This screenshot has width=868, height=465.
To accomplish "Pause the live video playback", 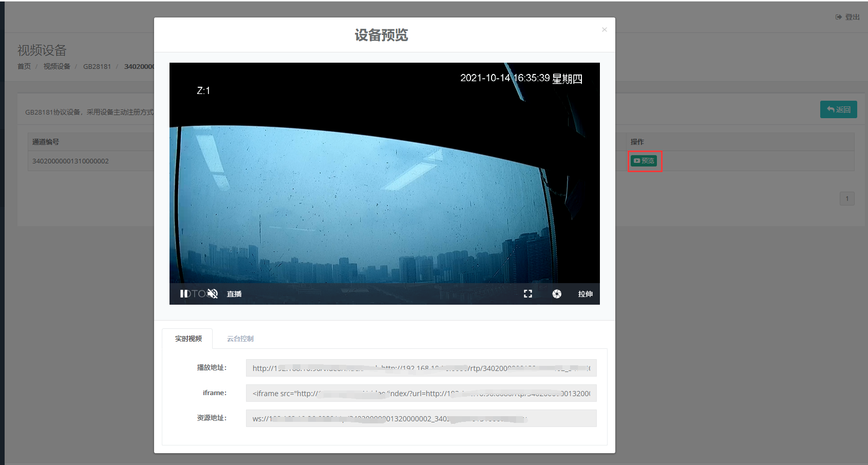I will [183, 294].
